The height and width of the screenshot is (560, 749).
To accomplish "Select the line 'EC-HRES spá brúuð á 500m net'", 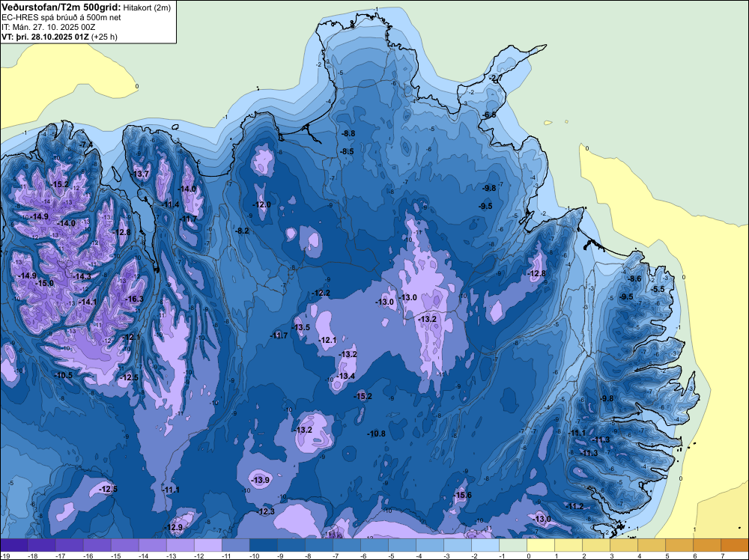I will pyautogui.click(x=61, y=18).
